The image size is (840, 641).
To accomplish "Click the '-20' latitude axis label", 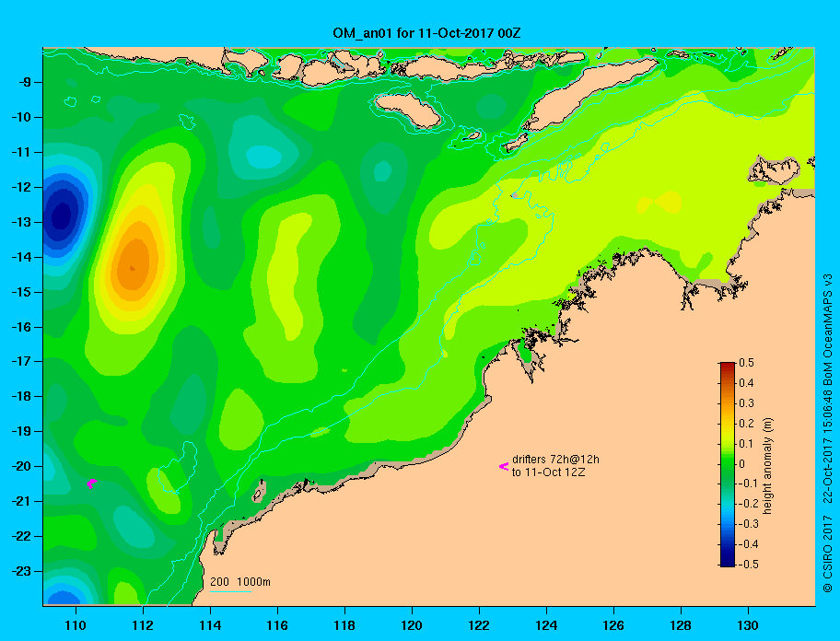I will [21, 466].
